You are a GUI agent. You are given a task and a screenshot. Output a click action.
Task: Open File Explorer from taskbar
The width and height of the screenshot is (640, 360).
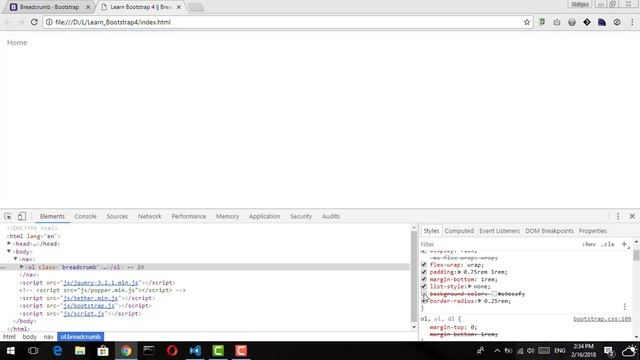tap(80, 351)
